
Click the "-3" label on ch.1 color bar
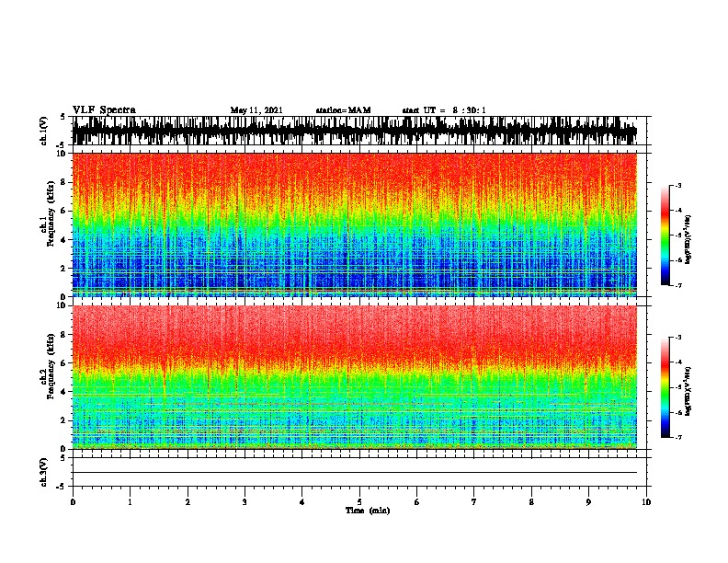coord(677,186)
